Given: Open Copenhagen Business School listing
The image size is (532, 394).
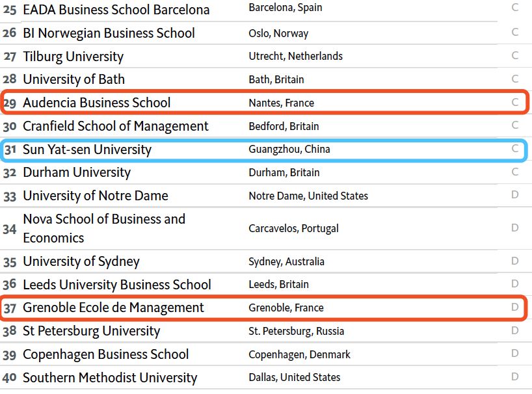Looking at the screenshot, I should pos(105,354).
